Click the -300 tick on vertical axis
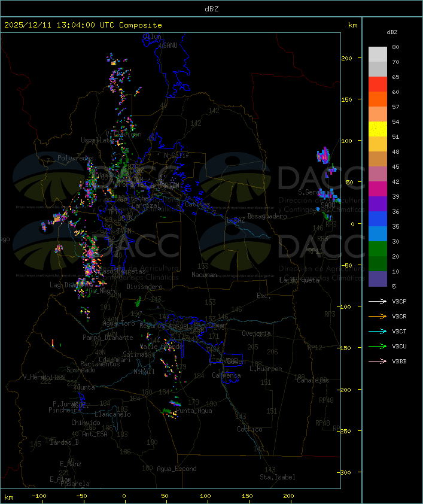Viewport: 423px width, 504px height. coord(345,472)
